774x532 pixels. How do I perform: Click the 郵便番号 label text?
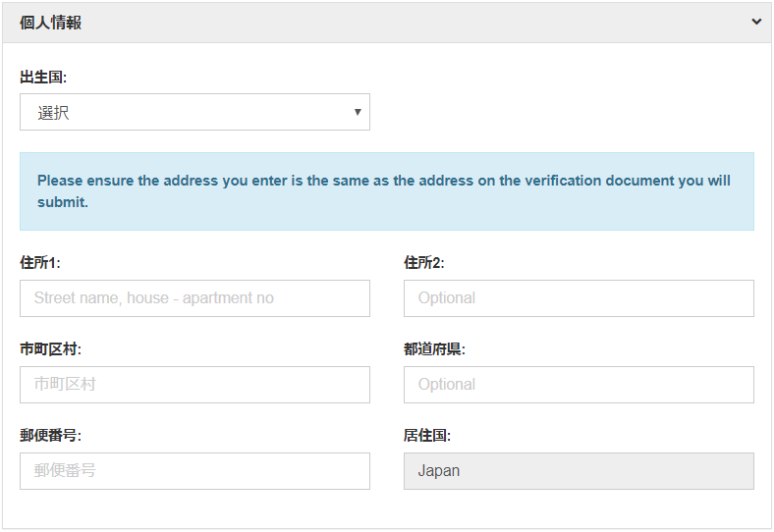click(x=50, y=436)
